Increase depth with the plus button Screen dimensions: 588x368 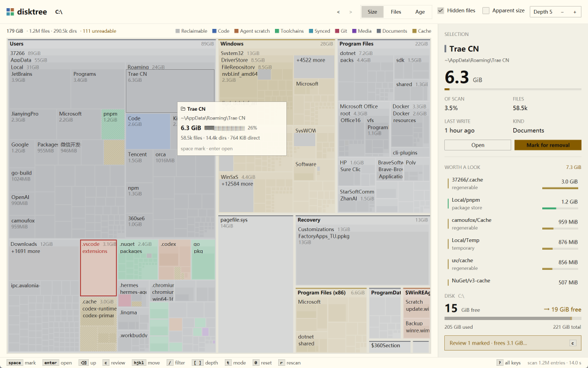point(574,11)
